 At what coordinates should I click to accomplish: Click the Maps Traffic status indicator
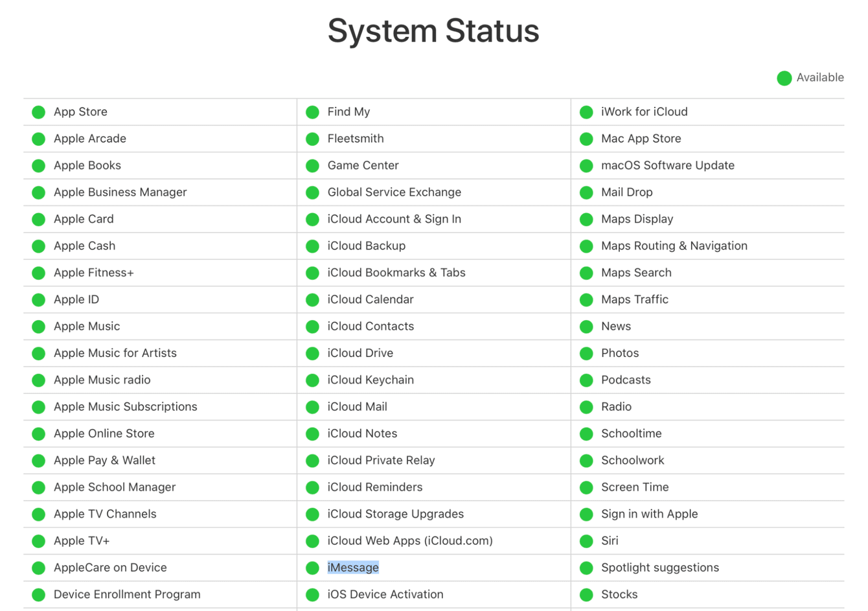[586, 299]
